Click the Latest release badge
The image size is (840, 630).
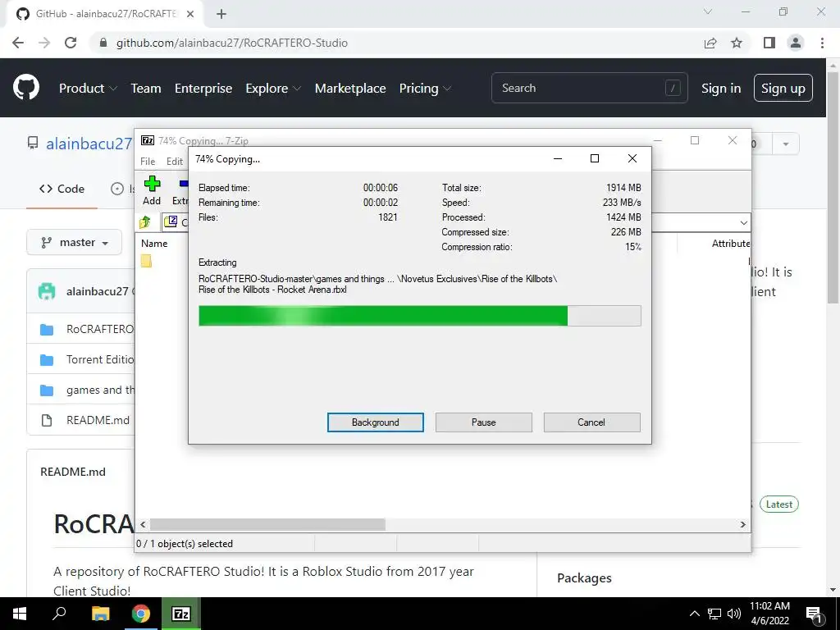(x=779, y=504)
